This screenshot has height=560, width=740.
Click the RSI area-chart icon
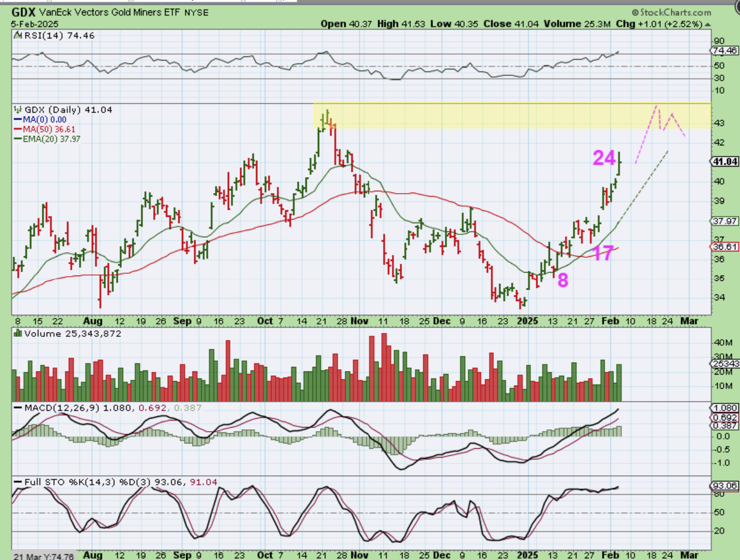16,35
